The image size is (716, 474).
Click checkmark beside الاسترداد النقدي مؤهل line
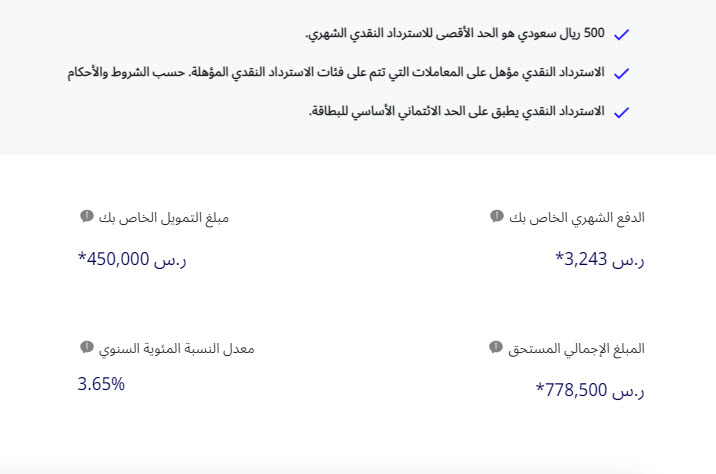(621, 73)
